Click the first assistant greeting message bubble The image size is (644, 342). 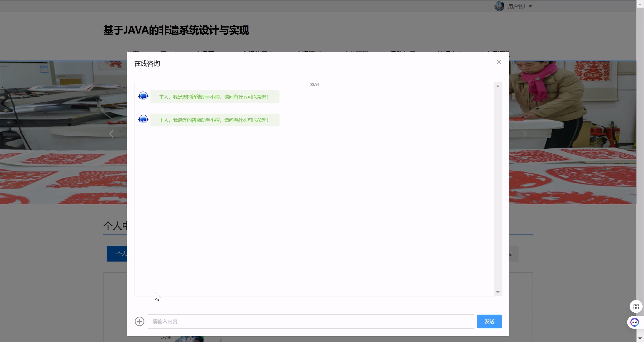[215, 97]
